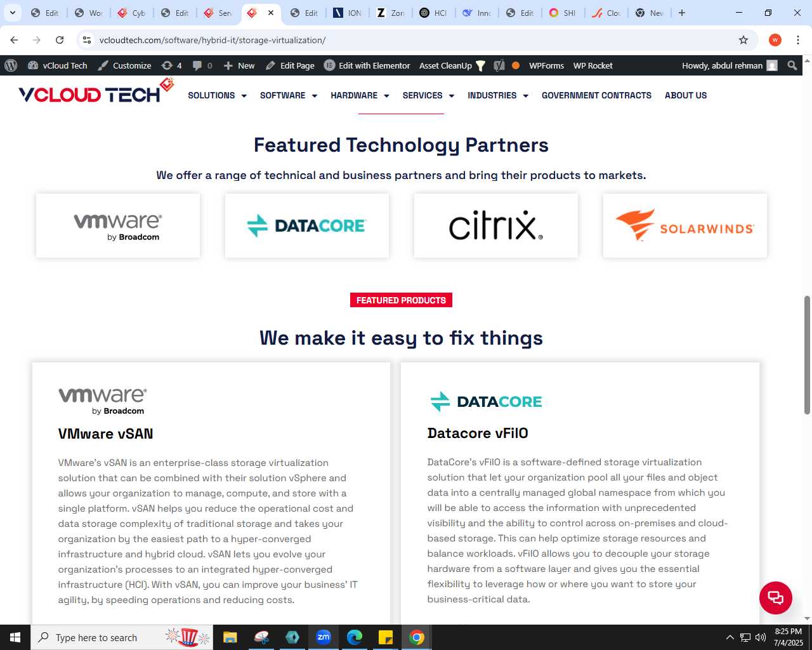The height and width of the screenshot is (650, 812).
Task: Click the orange status dot in admin bar
Action: (516, 65)
